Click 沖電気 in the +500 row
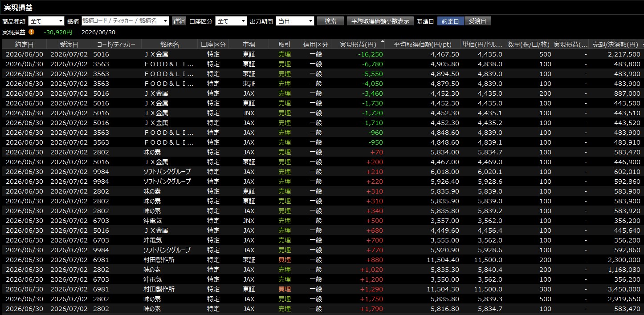Viewport: 644px width, 315px height. pos(152,221)
